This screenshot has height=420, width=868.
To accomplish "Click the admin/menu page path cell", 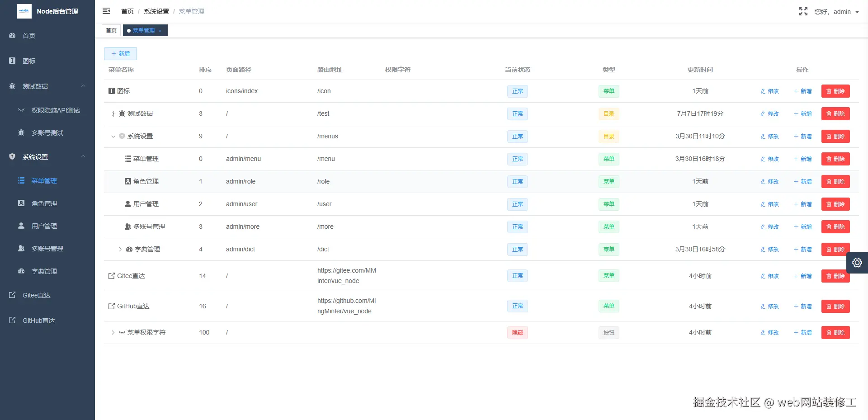I will pos(243,159).
